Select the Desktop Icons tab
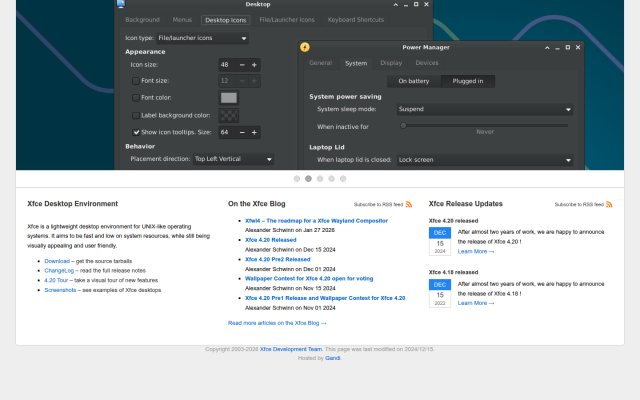Viewport: 640px width, 400px height. [x=225, y=20]
